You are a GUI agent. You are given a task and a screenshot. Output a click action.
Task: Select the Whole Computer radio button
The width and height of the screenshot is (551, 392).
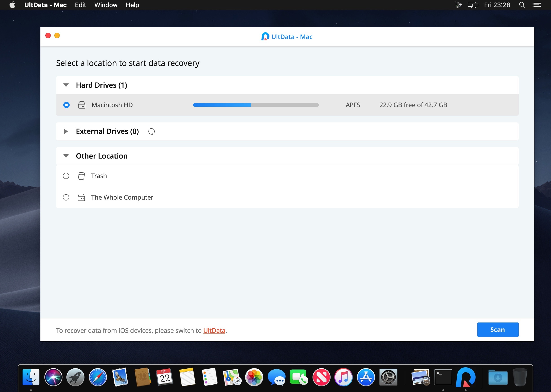[x=66, y=197]
